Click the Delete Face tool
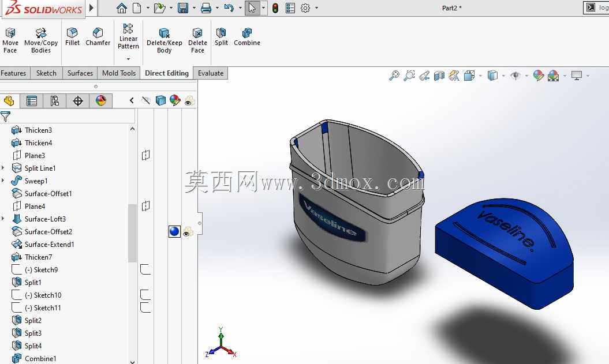609x364 pixels. coord(197,40)
